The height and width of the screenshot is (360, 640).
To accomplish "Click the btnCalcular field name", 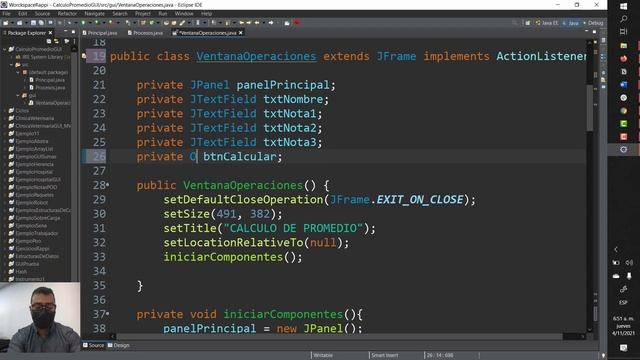I will pos(240,157).
